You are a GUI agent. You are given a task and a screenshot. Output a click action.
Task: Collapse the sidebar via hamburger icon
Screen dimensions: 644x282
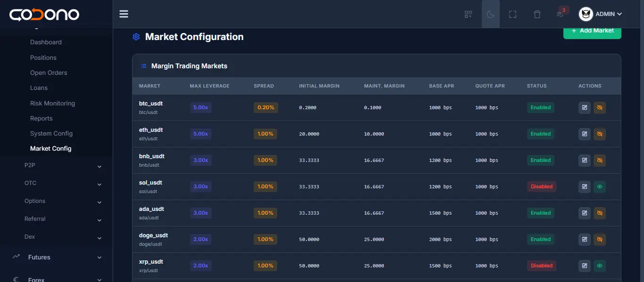[124, 14]
